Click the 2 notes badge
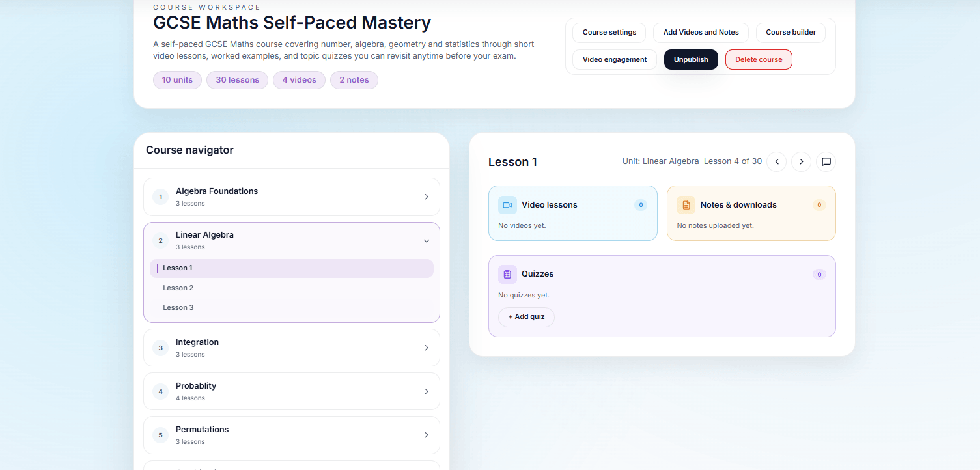 (x=354, y=80)
